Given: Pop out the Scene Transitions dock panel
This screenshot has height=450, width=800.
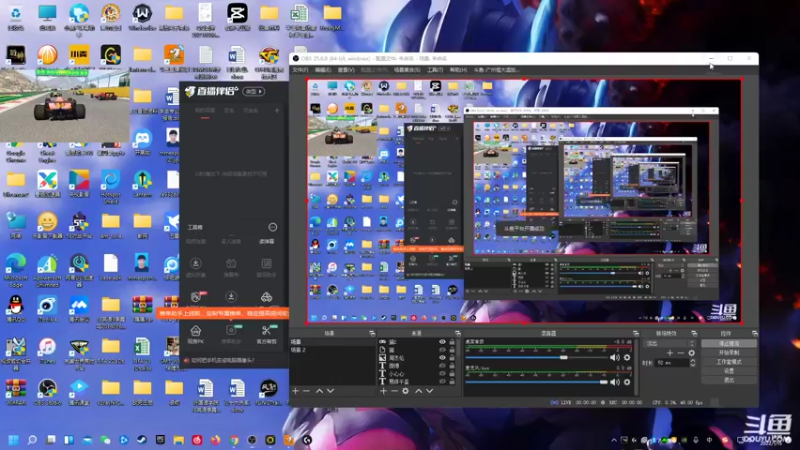Looking at the screenshot, I should point(694,333).
